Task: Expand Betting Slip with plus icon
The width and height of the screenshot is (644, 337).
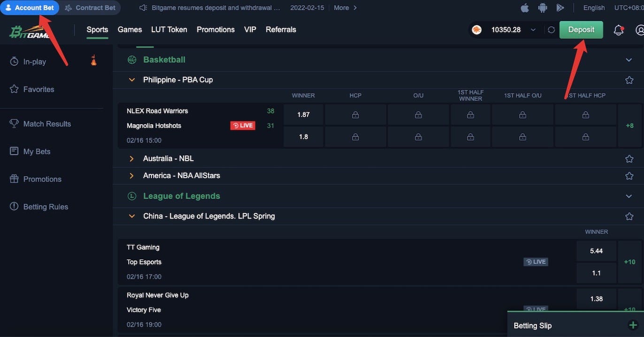Action: pyautogui.click(x=633, y=325)
